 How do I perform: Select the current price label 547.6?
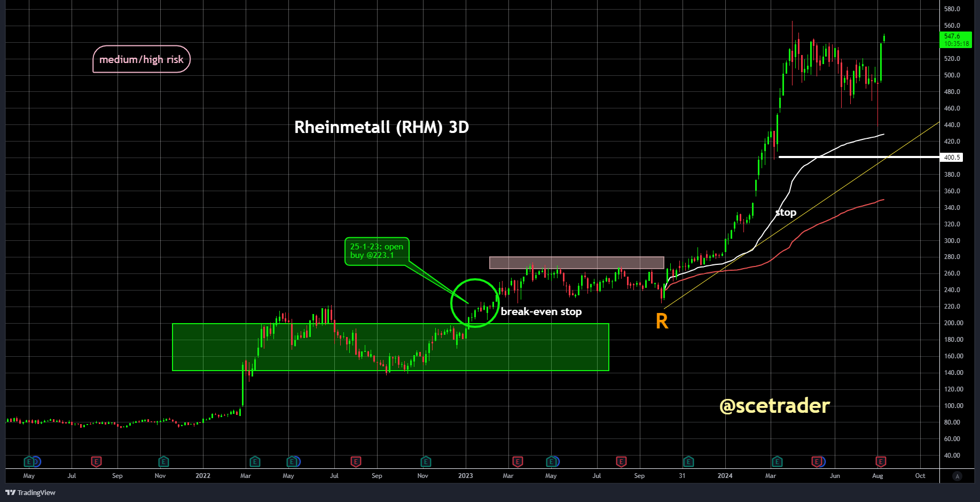tap(955, 40)
